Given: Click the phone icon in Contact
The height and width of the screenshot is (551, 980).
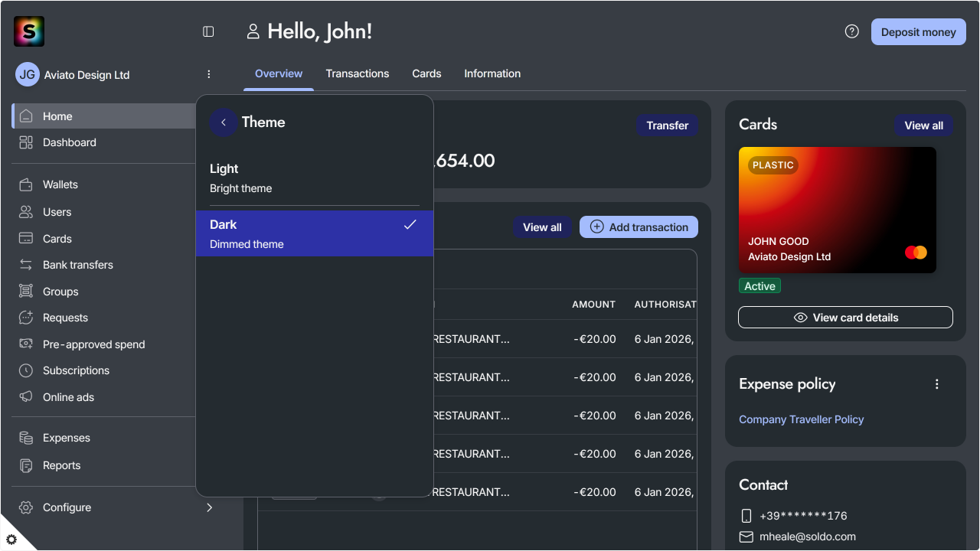Looking at the screenshot, I should [x=746, y=516].
